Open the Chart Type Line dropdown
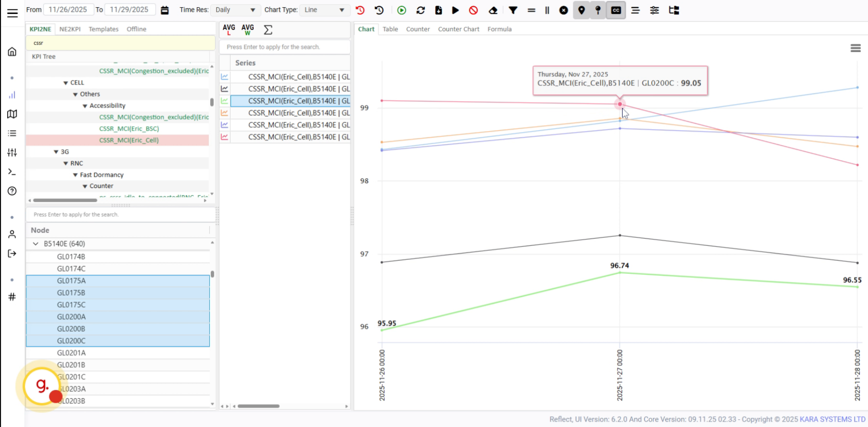 click(x=324, y=10)
